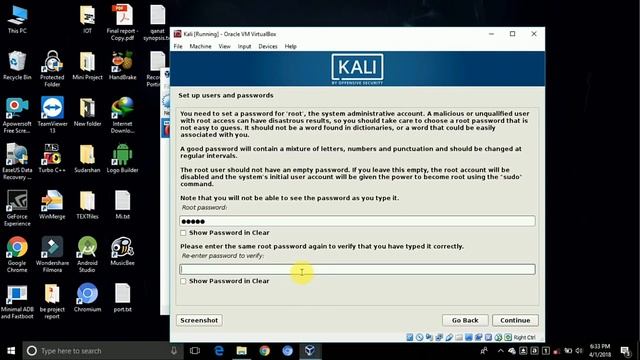This screenshot has width=640, height=360.
Task: Click the Screenshot button in the installer
Action: tap(199, 320)
